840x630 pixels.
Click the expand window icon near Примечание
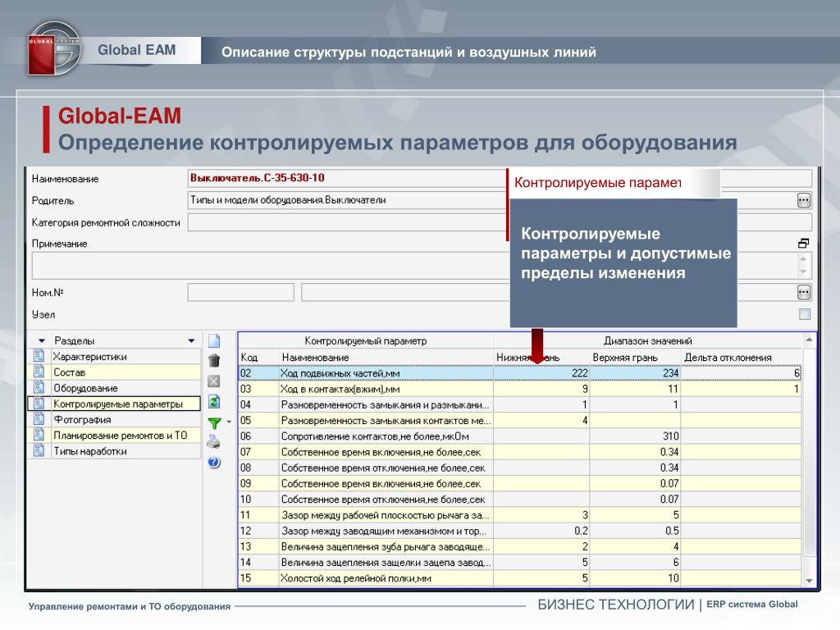pos(803,243)
